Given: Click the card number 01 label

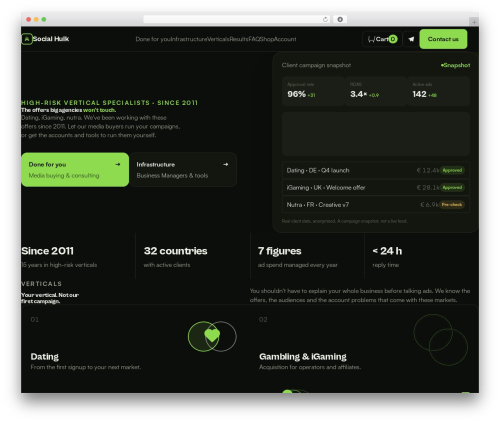Looking at the screenshot, I should (35, 320).
